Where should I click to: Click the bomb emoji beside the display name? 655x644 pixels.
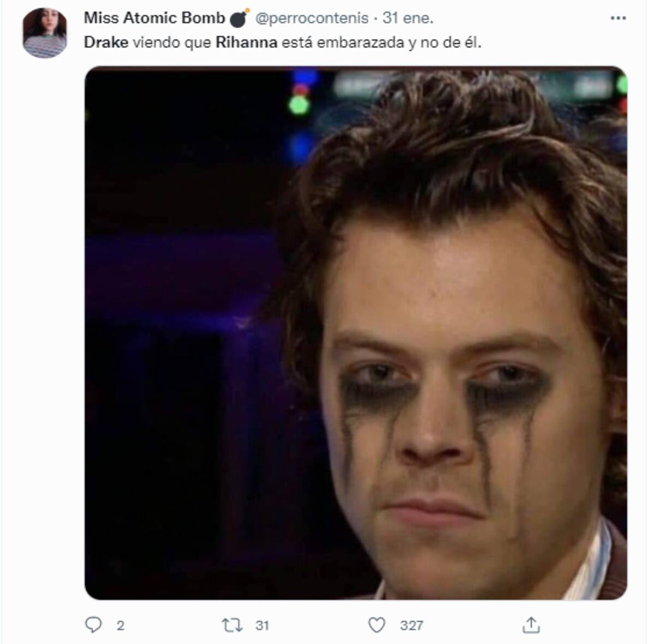pos(239,18)
